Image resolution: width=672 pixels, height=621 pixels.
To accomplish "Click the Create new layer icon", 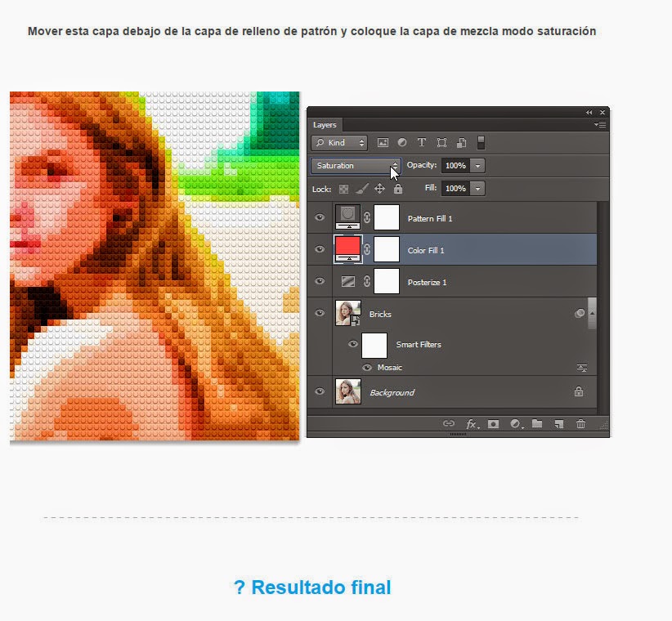I will coord(560,424).
